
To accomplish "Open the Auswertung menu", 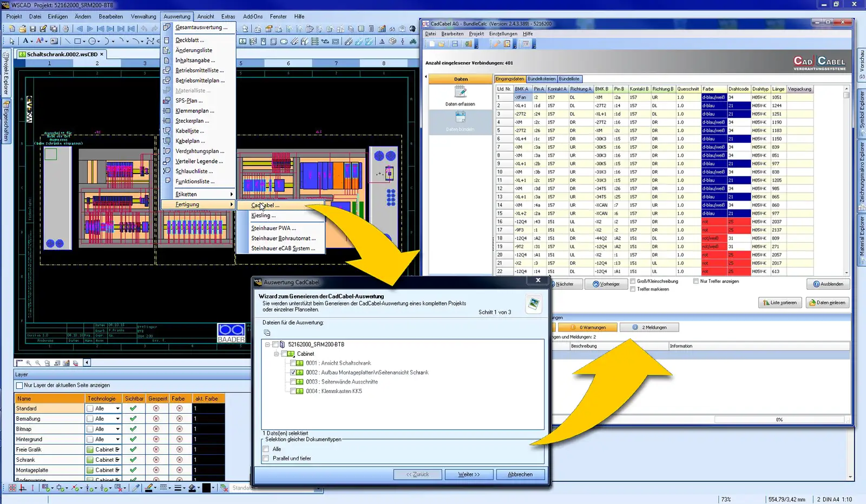I will 177,17.
